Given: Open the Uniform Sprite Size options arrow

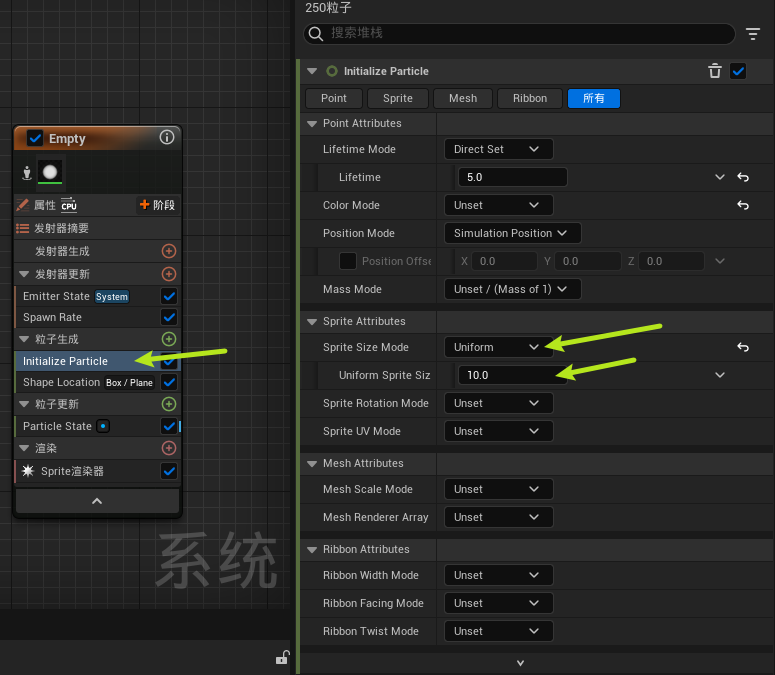Looking at the screenshot, I should tap(720, 375).
